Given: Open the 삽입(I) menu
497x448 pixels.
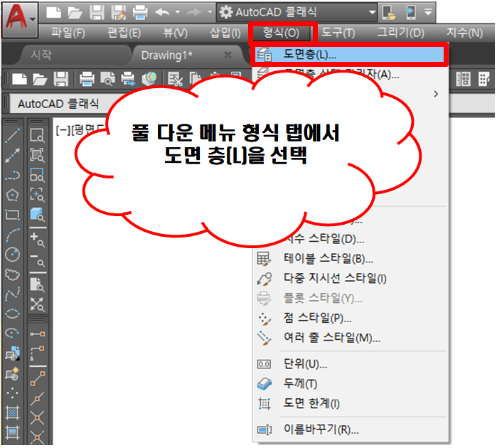Looking at the screenshot, I should (225, 33).
